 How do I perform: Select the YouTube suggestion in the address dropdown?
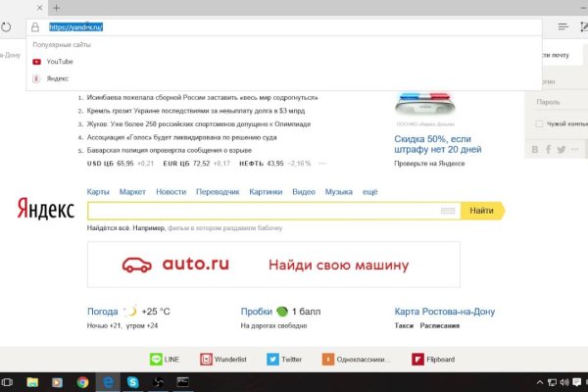(x=60, y=61)
